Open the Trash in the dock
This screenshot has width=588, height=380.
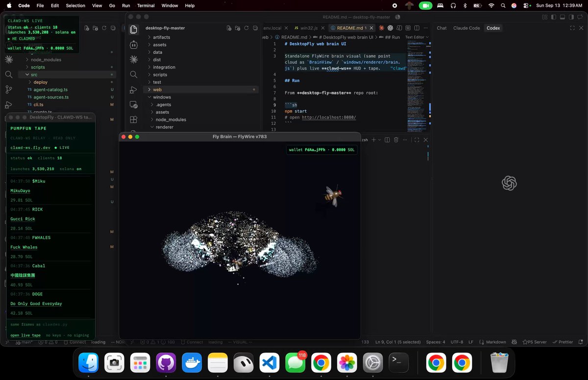[499, 363]
